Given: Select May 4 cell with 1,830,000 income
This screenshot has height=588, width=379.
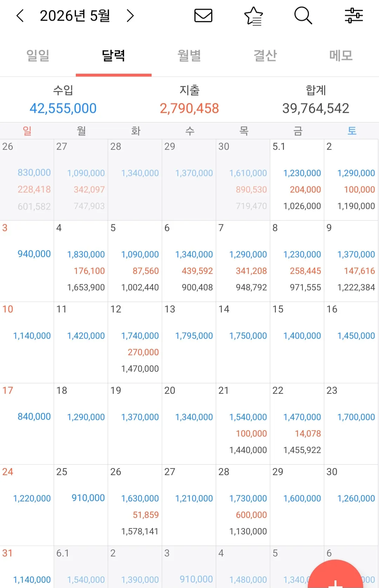Looking at the screenshot, I should 81,261.
